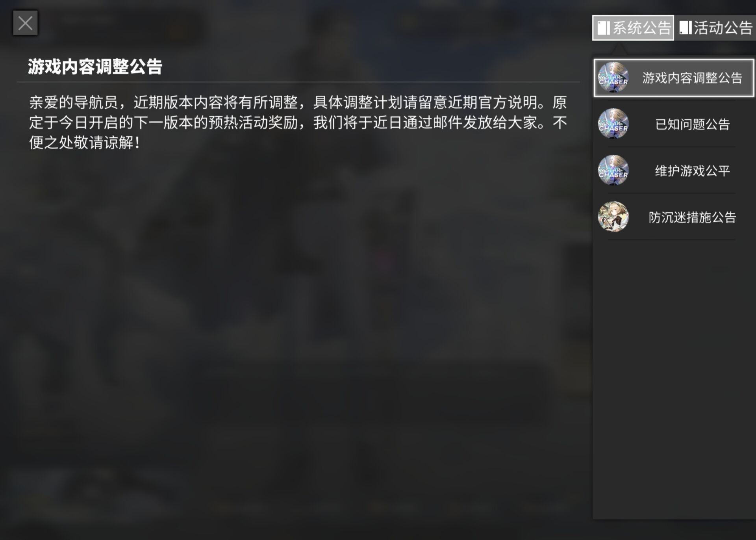Open the 已知问题公告 list entry
Image resolution: width=756 pixels, height=540 pixels.
[674, 124]
